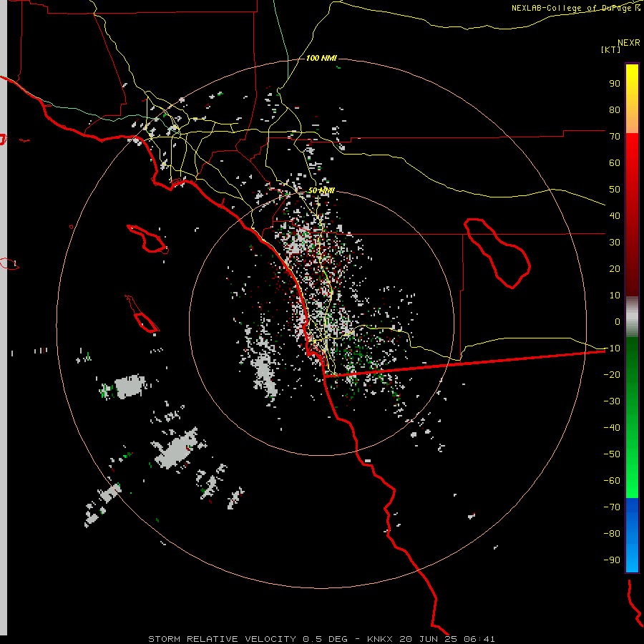Viewport: 644px width, 644px height.
Task: Click the KNKX radar site identifier
Action: pyautogui.click(x=380, y=639)
